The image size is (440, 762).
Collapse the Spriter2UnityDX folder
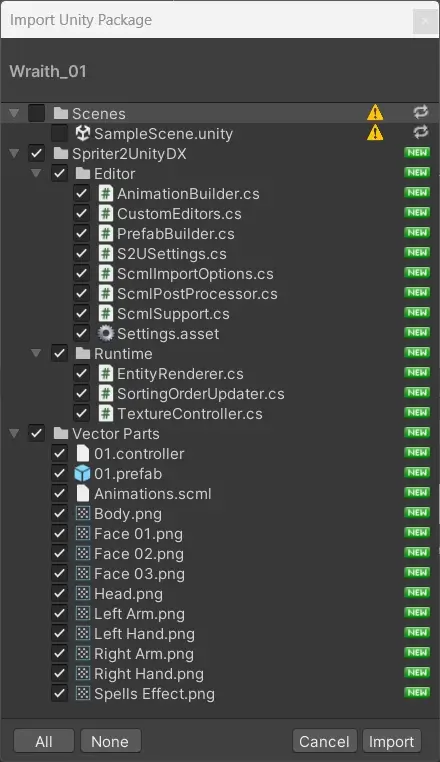[14, 154]
